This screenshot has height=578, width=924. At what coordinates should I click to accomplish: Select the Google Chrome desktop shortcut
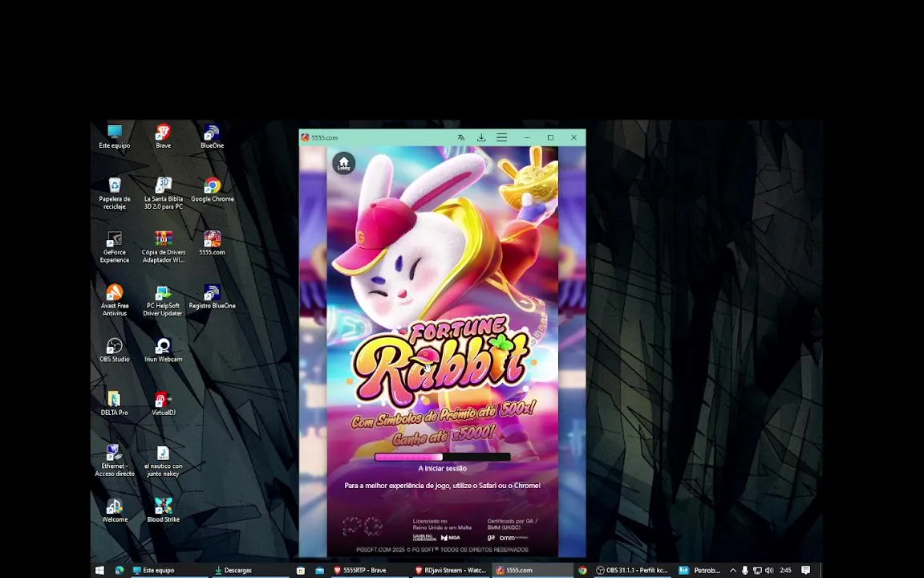[212, 190]
